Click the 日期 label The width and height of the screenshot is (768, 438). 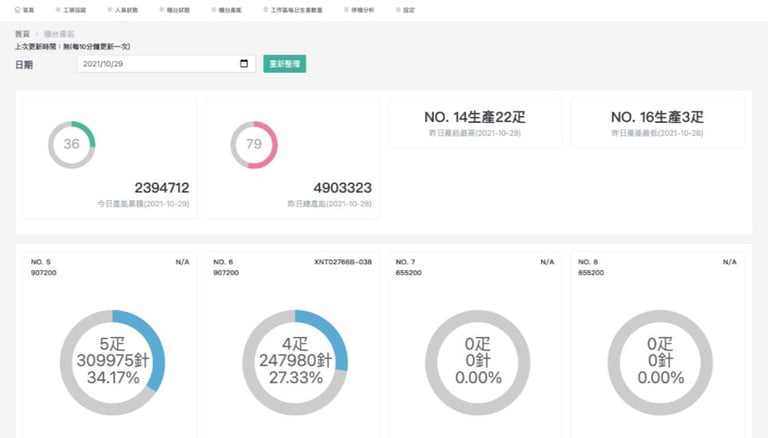[24, 65]
